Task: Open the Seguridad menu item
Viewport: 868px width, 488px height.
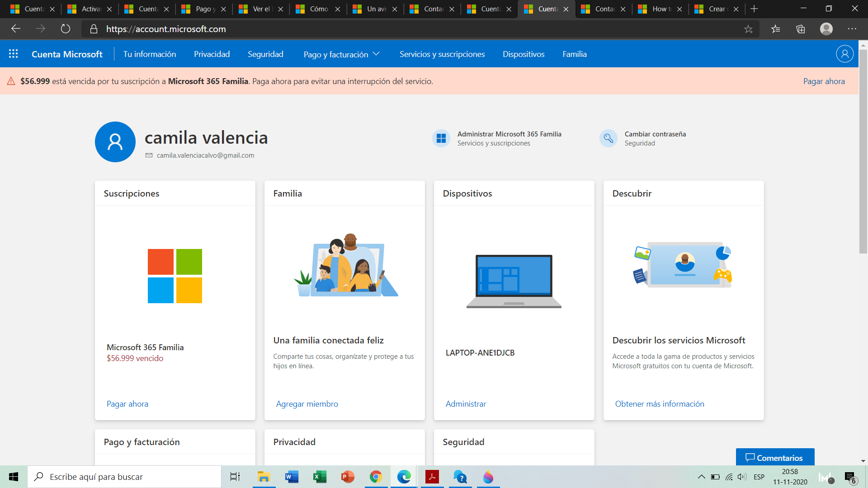Action: pos(265,54)
